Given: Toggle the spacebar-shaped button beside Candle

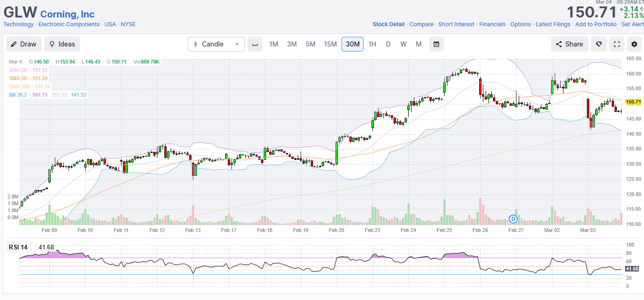Looking at the screenshot, I should tap(255, 44).
